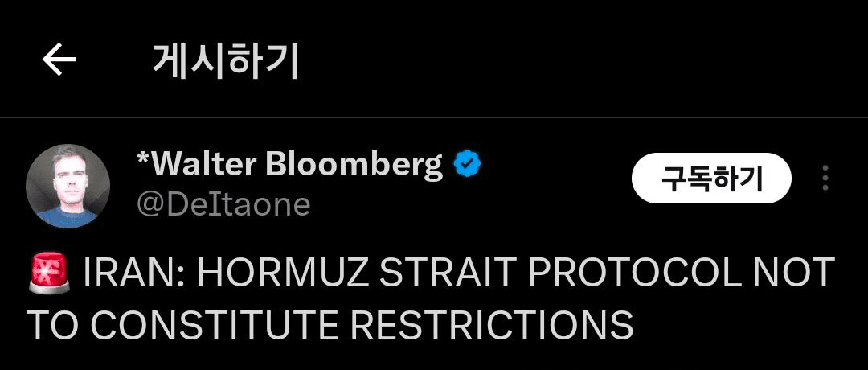Open the *Walter Bloomberg display name link
Viewport: 868px width, 370px height.
coord(289,165)
